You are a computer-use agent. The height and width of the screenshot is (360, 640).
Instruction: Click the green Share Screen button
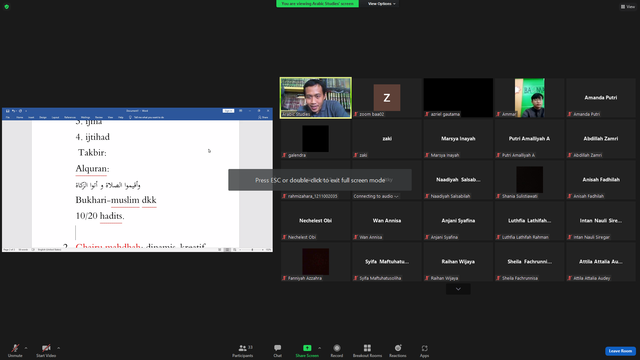[307, 350]
